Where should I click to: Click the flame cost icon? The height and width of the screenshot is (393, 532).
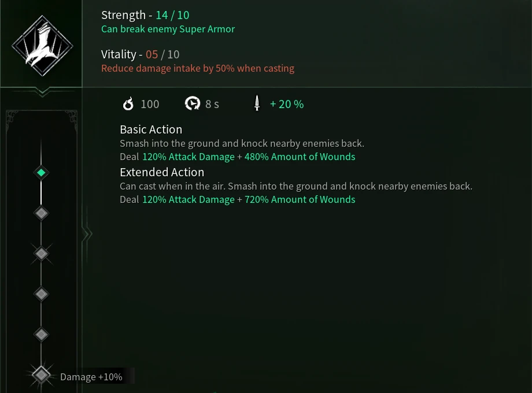click(x=128, y=104)
